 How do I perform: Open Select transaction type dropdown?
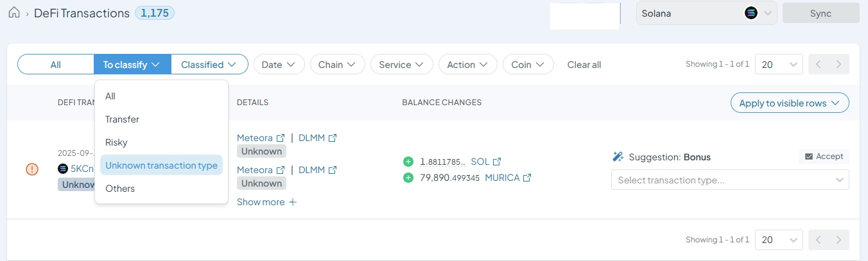tap(730, 180)
